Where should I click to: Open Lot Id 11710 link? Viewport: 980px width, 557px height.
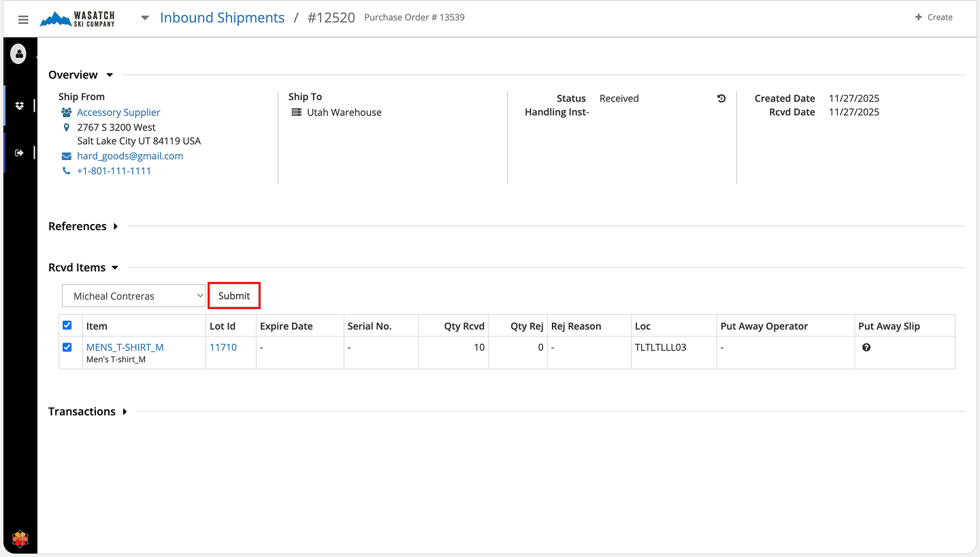223,347
